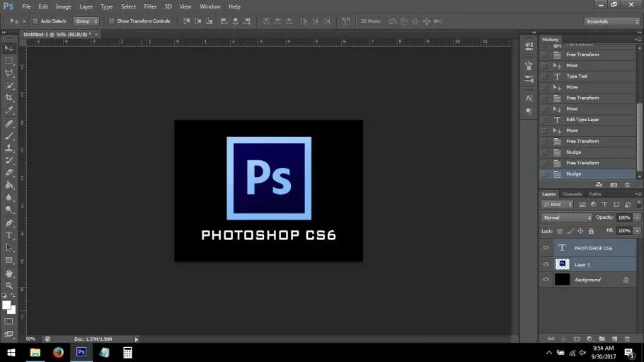Open Fill slider dropdown arrow
The image size is (644, 362).
coord(637,231)
